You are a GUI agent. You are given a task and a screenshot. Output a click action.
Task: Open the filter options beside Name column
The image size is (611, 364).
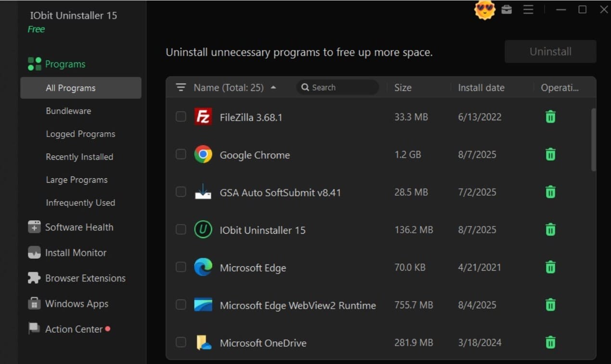click(181, 88)
